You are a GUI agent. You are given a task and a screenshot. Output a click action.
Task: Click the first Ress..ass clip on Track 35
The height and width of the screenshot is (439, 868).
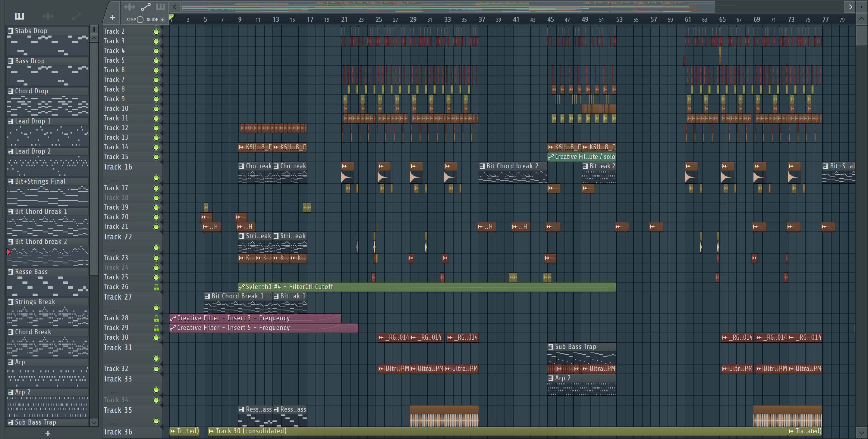[x=255, y=416]
